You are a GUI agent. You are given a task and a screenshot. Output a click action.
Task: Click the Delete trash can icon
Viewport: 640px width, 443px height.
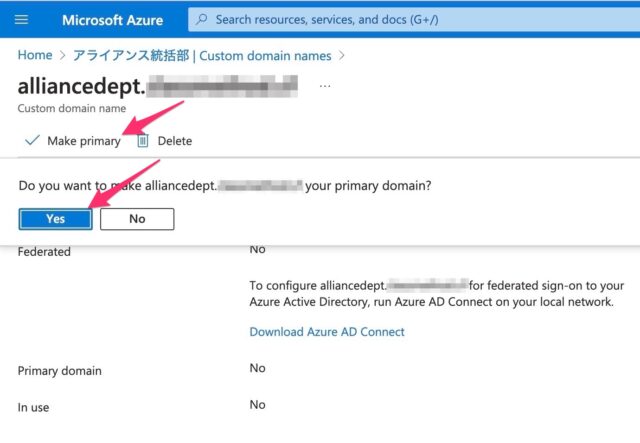(x=142, y=141)
